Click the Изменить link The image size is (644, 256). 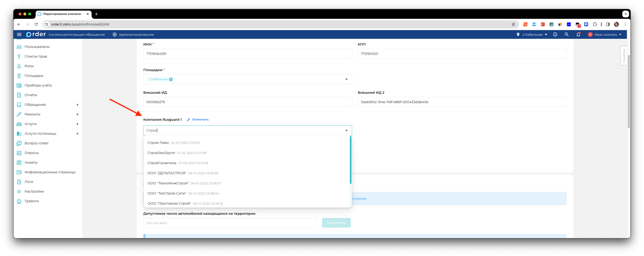point(200,120)
